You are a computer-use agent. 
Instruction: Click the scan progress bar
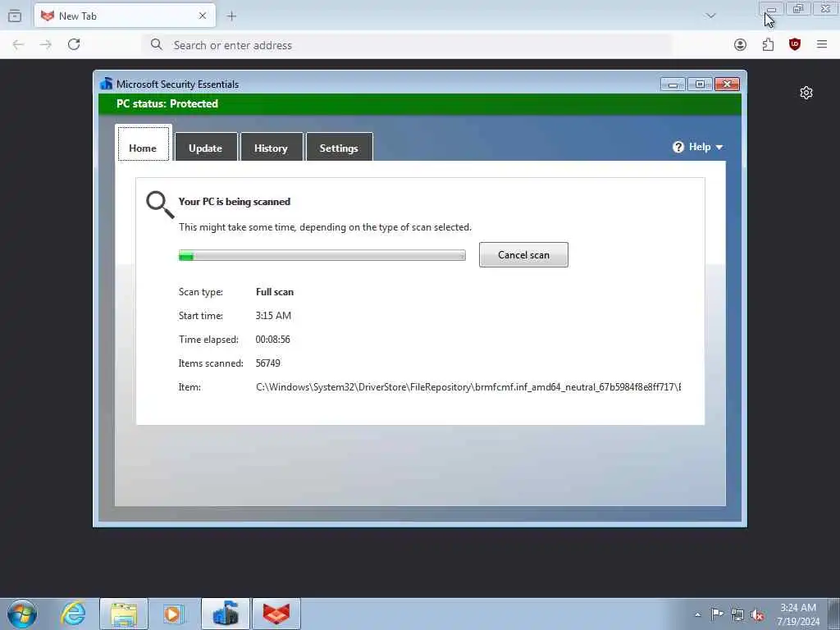point(322,256)
